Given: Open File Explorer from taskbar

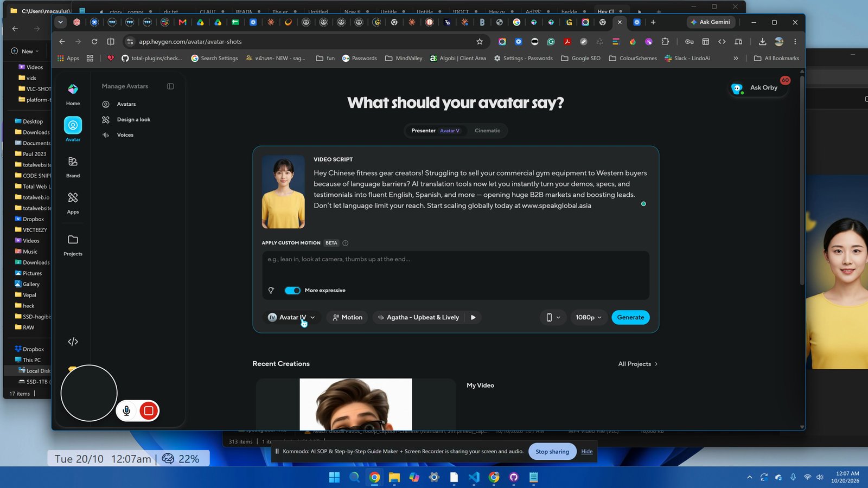Looking at the screenshot, I should [x=394, y=478].
